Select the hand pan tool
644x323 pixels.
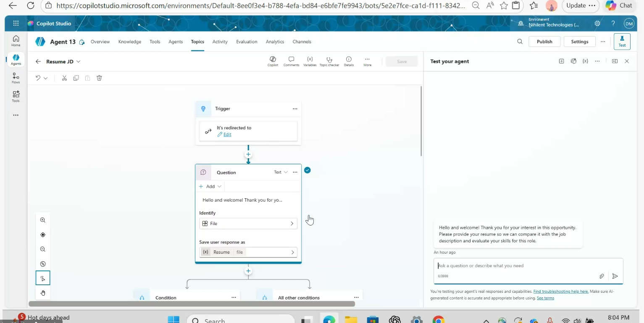(43, 293)
